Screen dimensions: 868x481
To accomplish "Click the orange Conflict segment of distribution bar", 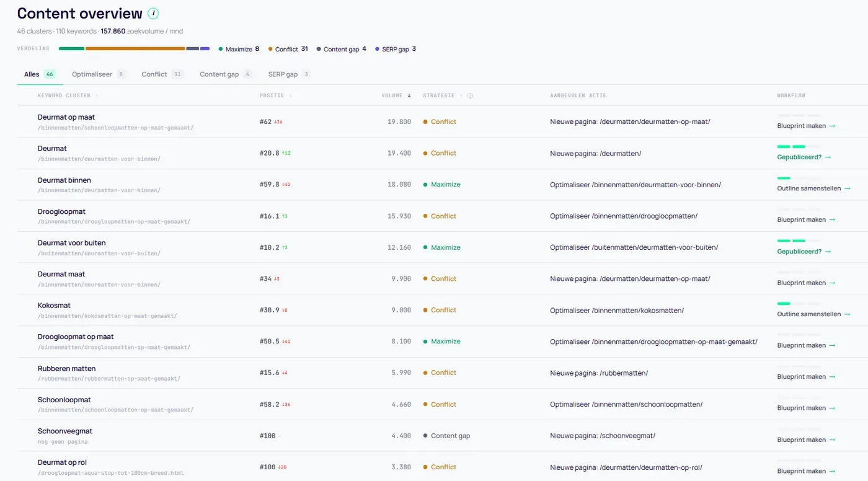I will click(135, 49).
